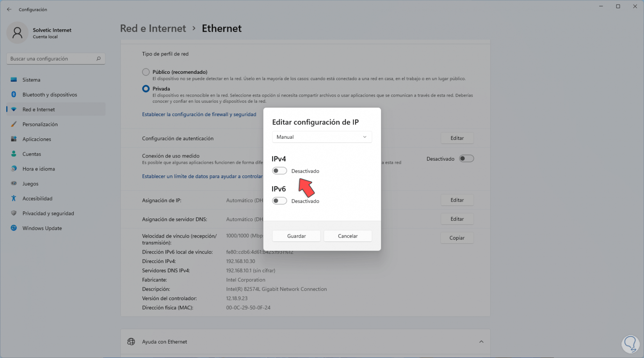This screenshot has width=644, height=358.
Task: Select the Público (recomendado) radio button
Action: [x=146, y=72]
